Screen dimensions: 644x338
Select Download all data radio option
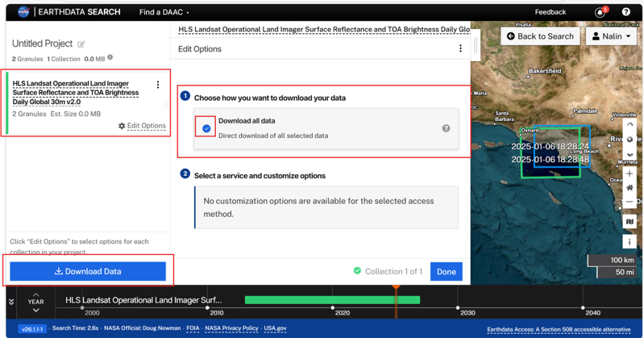click(x=206, y=129)
